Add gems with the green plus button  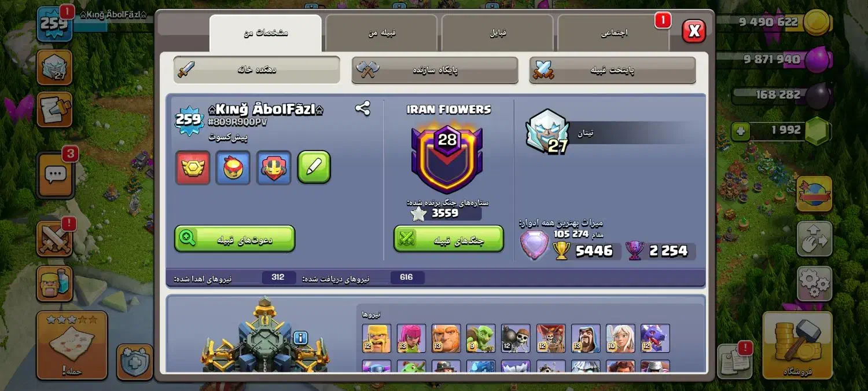[740, 131]
